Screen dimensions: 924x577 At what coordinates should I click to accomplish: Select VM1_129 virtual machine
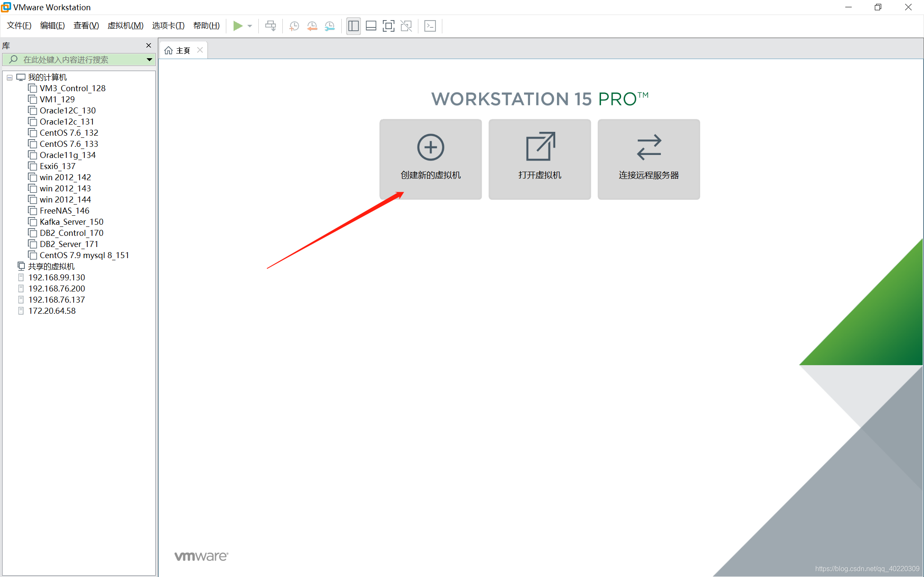pos(57,99)
